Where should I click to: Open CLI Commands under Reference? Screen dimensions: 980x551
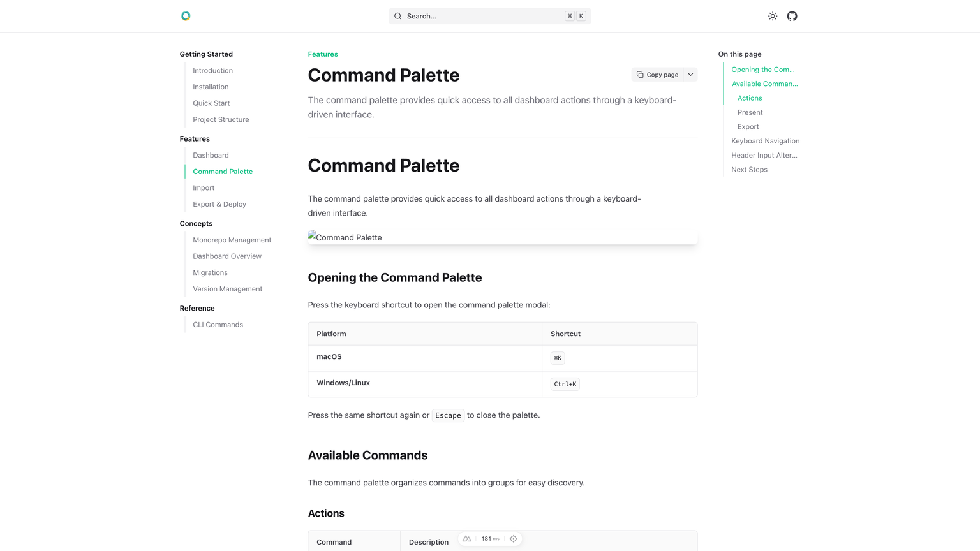coord(218,324)
